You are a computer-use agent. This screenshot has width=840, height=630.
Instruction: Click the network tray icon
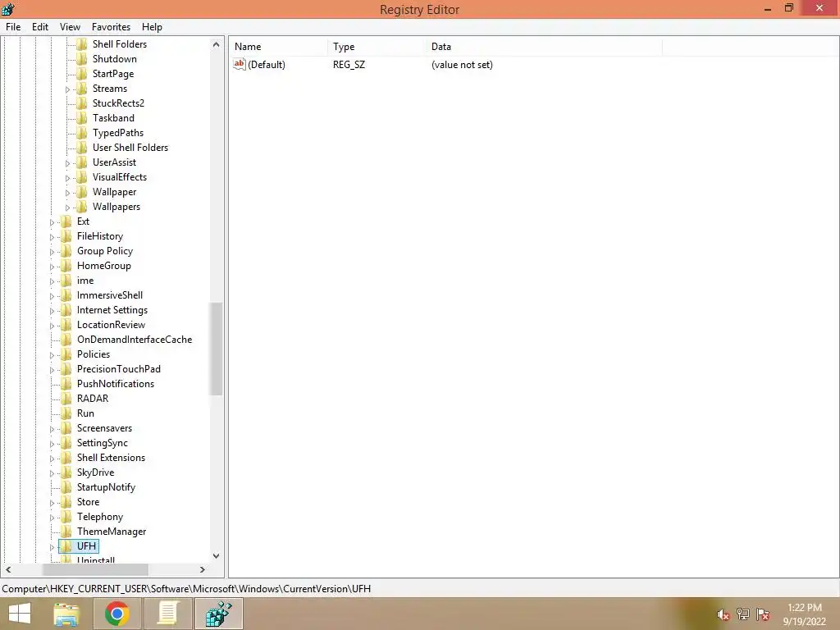[742, 614]
